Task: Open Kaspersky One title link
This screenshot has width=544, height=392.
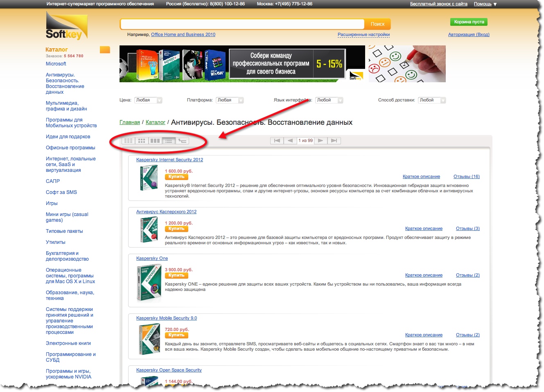Action: click(152, 258)
